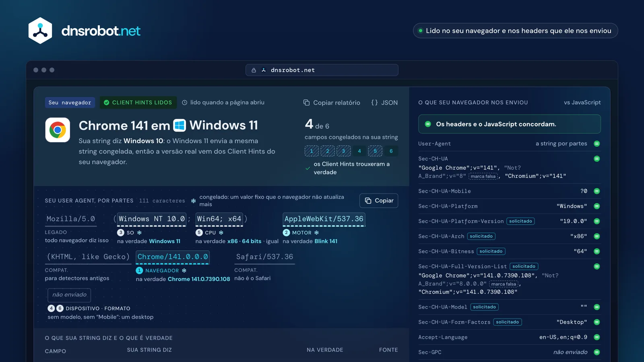Click the Windows logo next to Windows 11
The height and width of the screenshot is (362, 644).
click(x=180, y=125)
